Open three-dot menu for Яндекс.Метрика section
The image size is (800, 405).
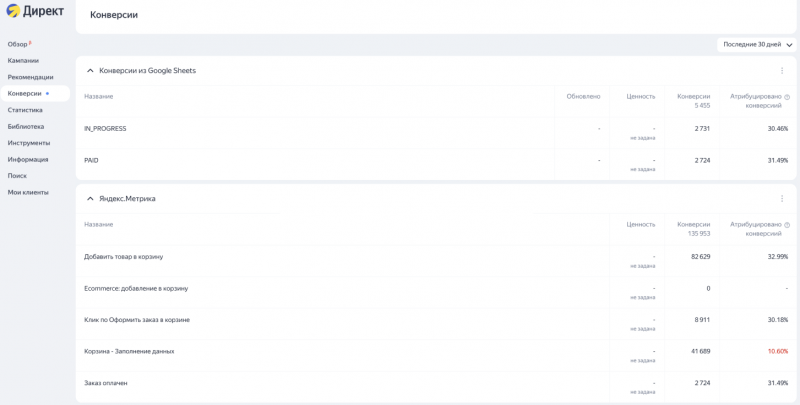(782, 199)
